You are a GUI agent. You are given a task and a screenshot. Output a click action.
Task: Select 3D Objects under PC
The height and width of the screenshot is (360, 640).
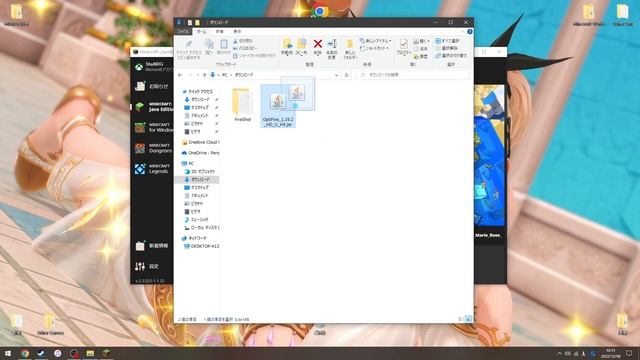tap(200, 171)
